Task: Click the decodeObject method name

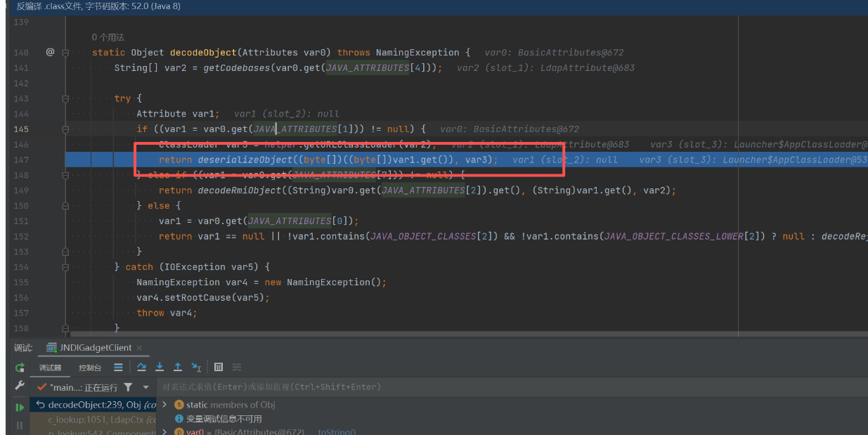Action: [x=204, y=53]
